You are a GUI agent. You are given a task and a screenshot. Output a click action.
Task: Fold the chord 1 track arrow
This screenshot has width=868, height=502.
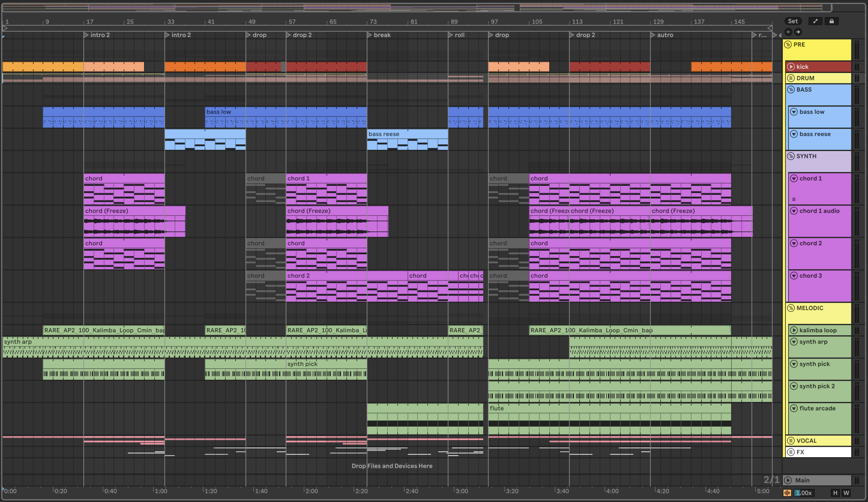tap(794, 178)
